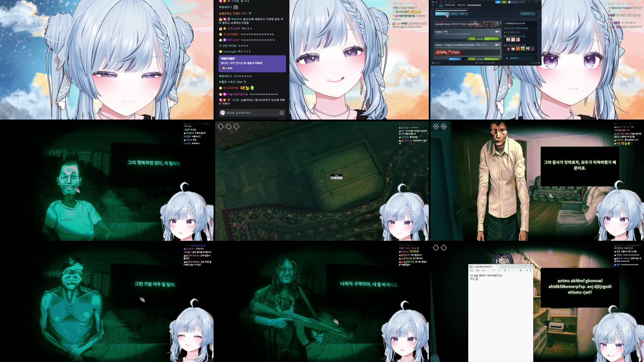The image size is (644, 362).
Task: Open Steam friends and chat icon
Action: (x=539, y=63)
